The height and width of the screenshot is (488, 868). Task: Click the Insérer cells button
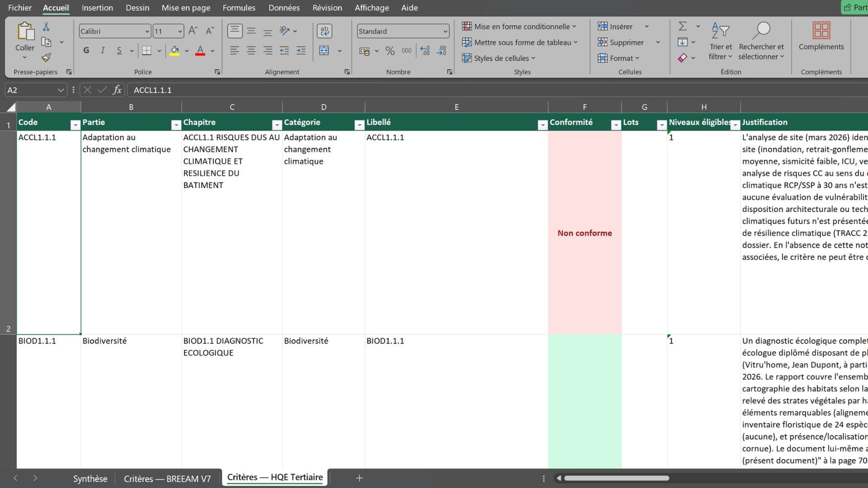click(x=615, y=26)
